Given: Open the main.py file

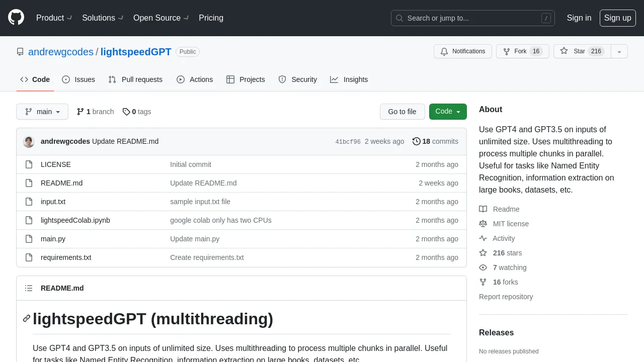Looking at the screenshot, I should [x=53, y=239].
